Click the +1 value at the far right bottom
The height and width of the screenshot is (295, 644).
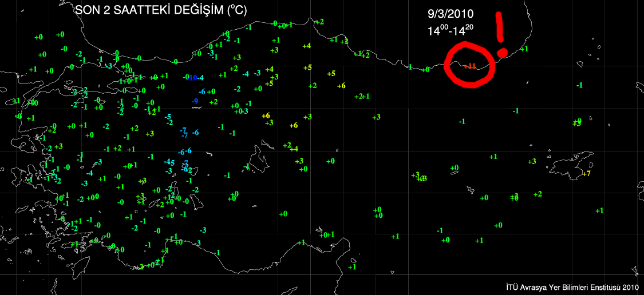[x=599, y=210]
